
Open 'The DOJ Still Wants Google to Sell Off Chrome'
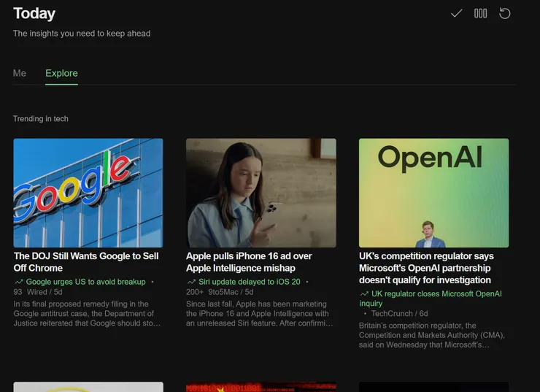(x=86, y=262)
